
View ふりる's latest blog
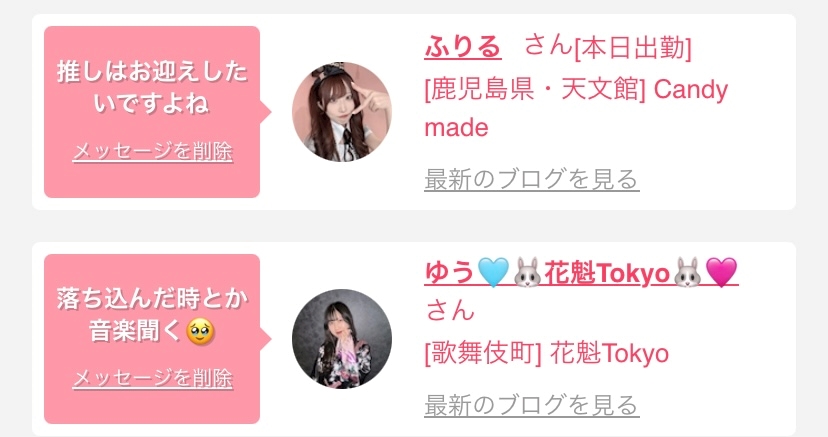532,179
